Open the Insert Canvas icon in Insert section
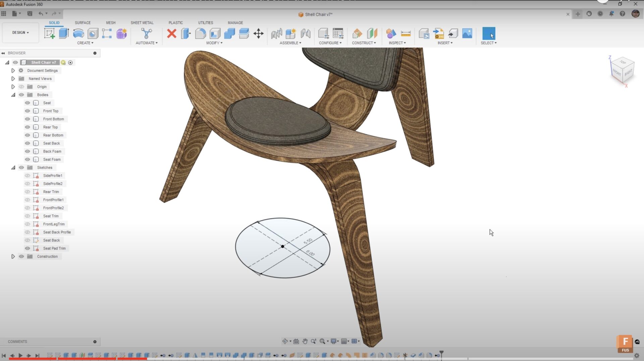The image size is (644, 361). click(x=467, y=33)
